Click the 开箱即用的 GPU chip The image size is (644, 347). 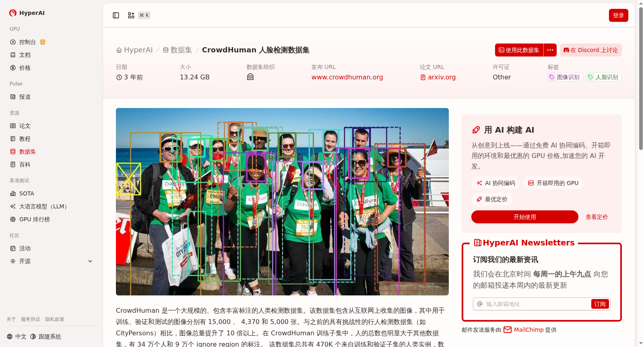click(553, 183)
